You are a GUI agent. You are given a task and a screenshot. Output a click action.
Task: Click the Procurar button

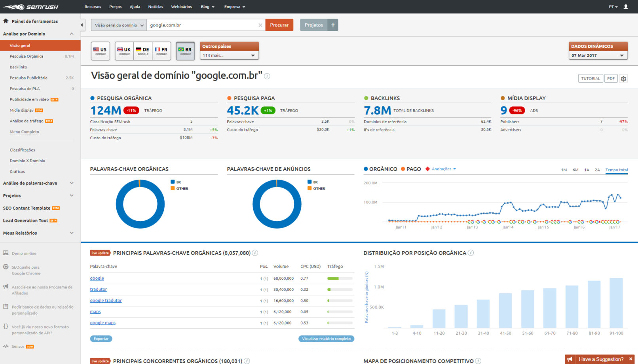[279, 25]
